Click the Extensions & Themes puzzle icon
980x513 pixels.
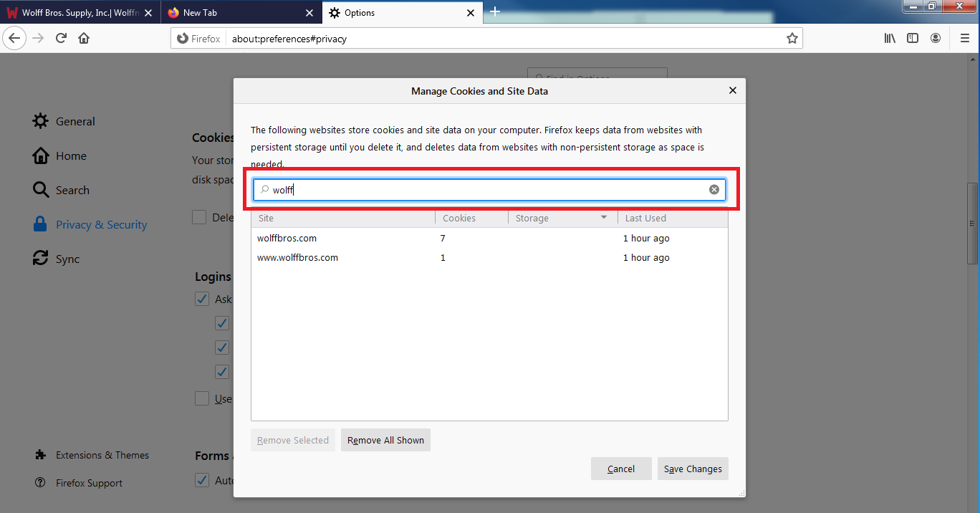[41, 455]
